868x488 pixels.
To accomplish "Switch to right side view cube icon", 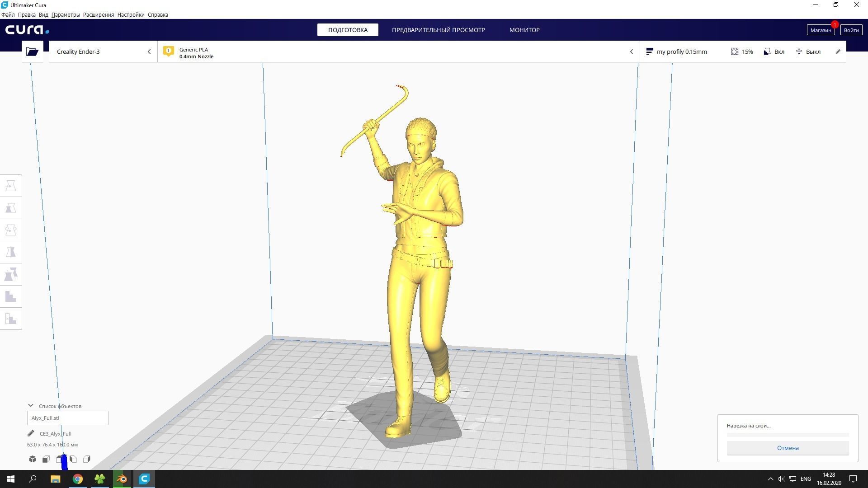I will (87, 459).
